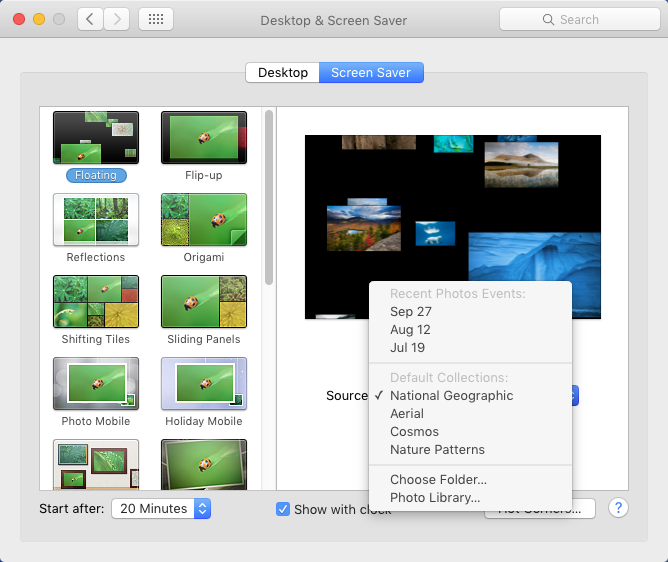Choose the Holiday Mobile screen saver
The height and width of the screenshot is (562, 668).
click(203, 384)
